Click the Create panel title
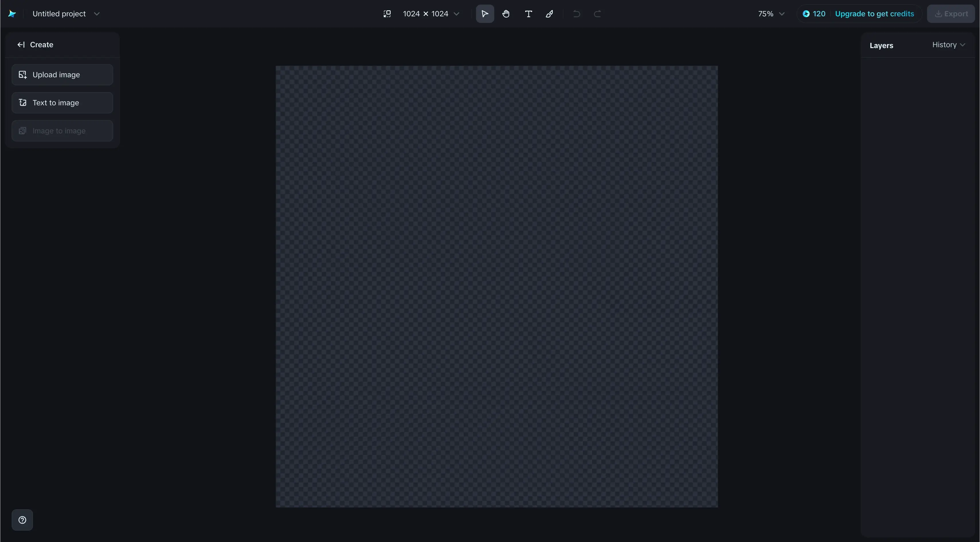Screen dimensions: 980x542 pyautogui.click(x=42, y=45)
